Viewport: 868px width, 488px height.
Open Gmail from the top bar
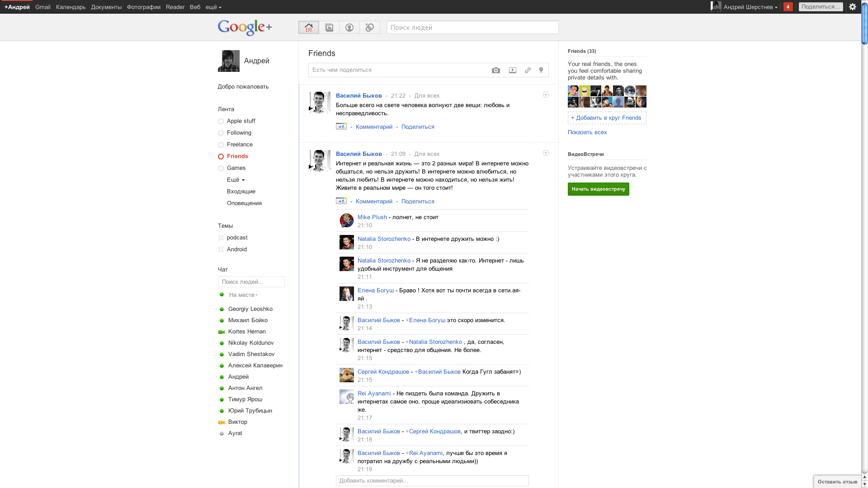[43, 7]
